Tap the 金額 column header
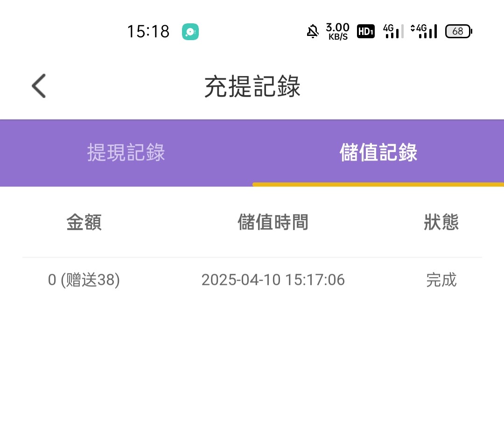The height and width of the screenshot is (425, 504). point(84,223)
